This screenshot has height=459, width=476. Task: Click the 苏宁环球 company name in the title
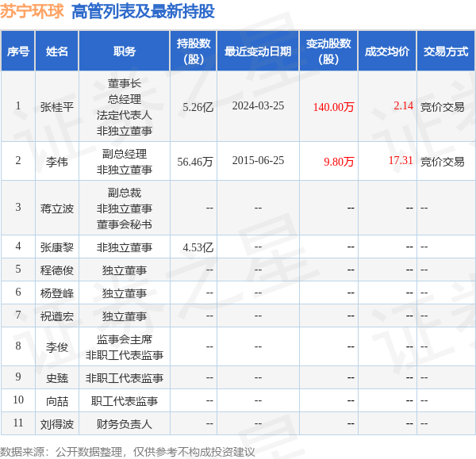[32, 11]
